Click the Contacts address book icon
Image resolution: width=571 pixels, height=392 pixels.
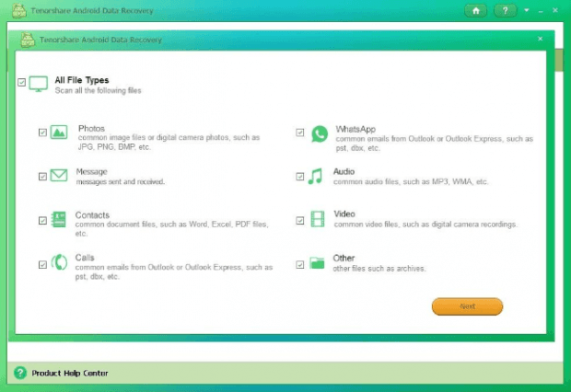tap(59, 219)
